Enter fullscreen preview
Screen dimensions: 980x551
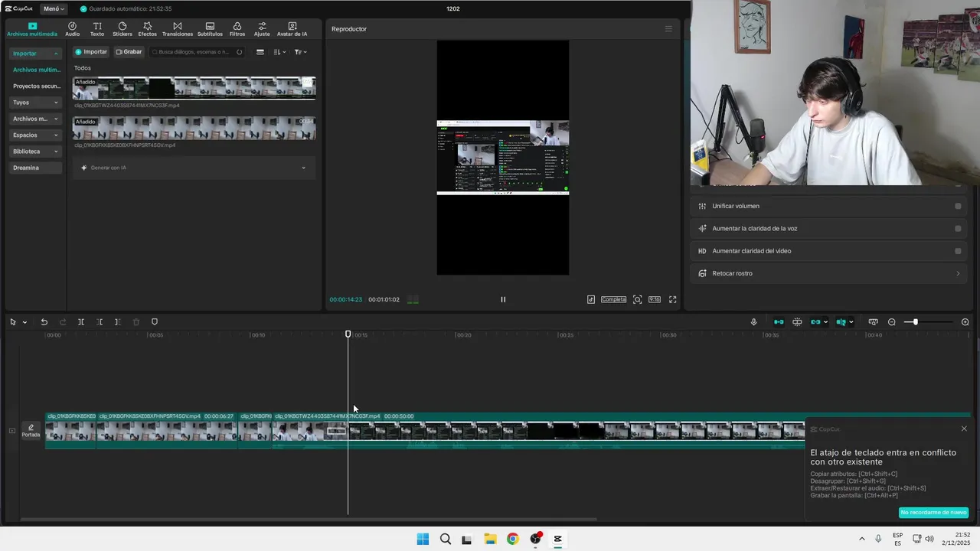point(672,299)
